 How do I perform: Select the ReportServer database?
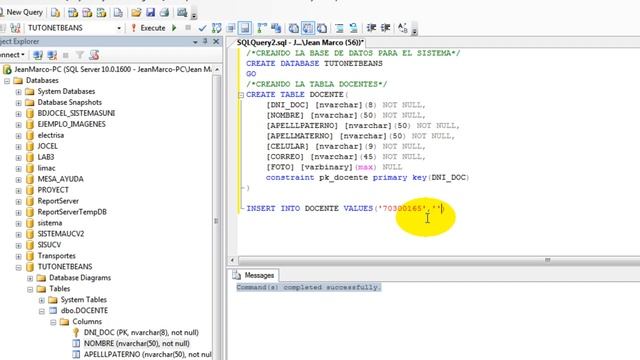click(x=58, y=201)
